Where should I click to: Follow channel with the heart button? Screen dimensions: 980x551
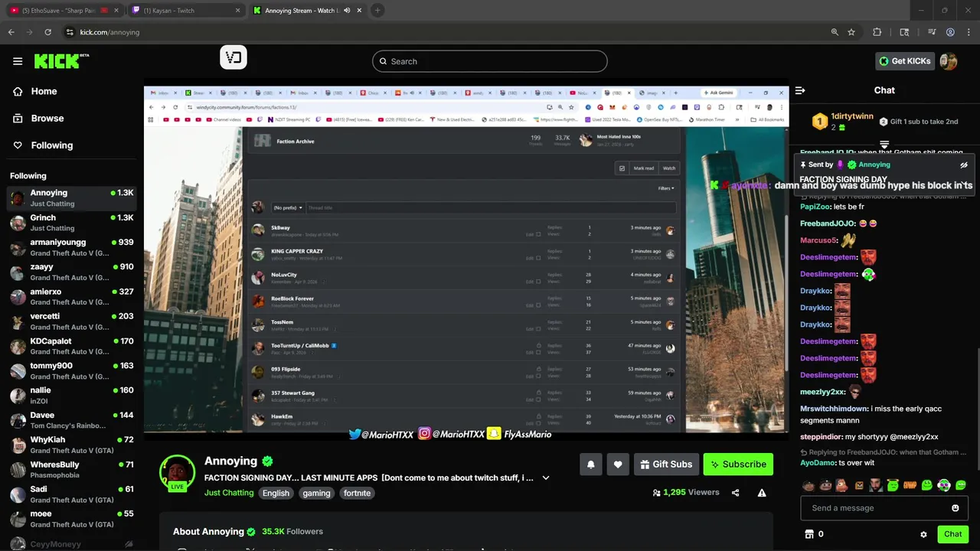click(618, 465)
